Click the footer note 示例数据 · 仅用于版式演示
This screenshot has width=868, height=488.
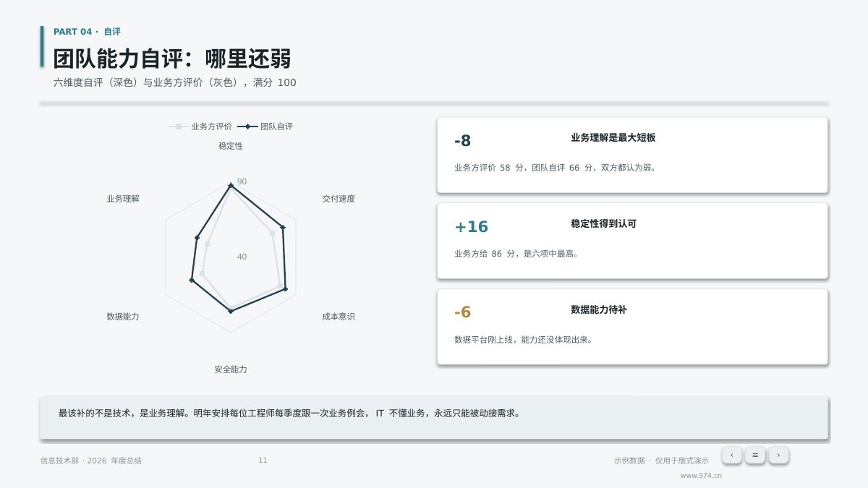[661, 461]
